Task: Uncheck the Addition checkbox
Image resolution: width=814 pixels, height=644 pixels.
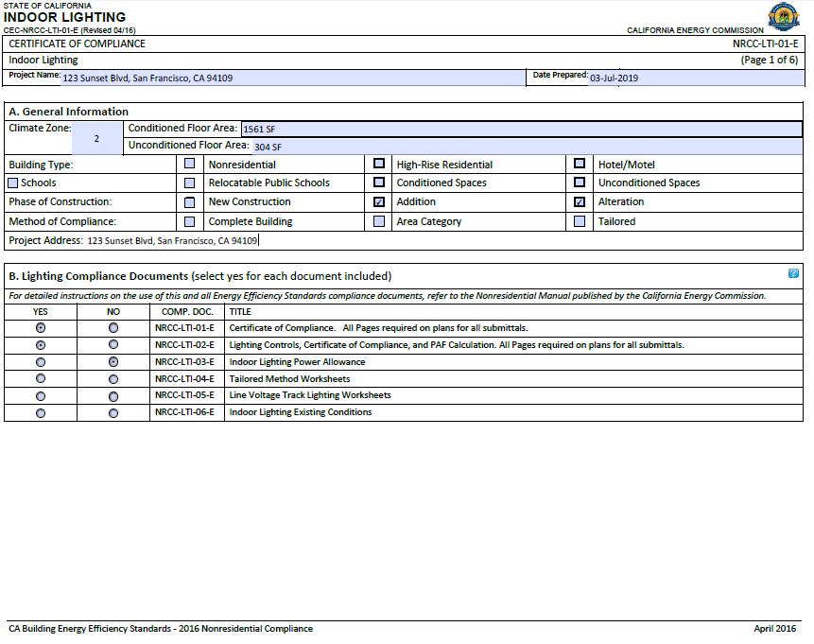Action: [379, 201]
